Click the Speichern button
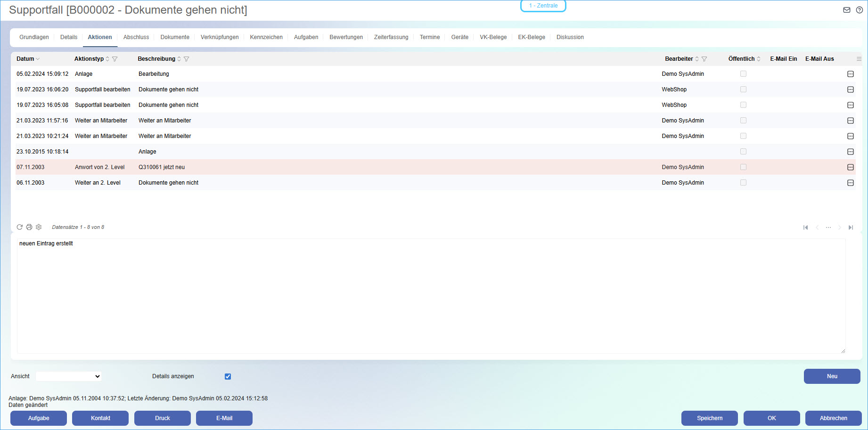 click(x=710, y=418)
